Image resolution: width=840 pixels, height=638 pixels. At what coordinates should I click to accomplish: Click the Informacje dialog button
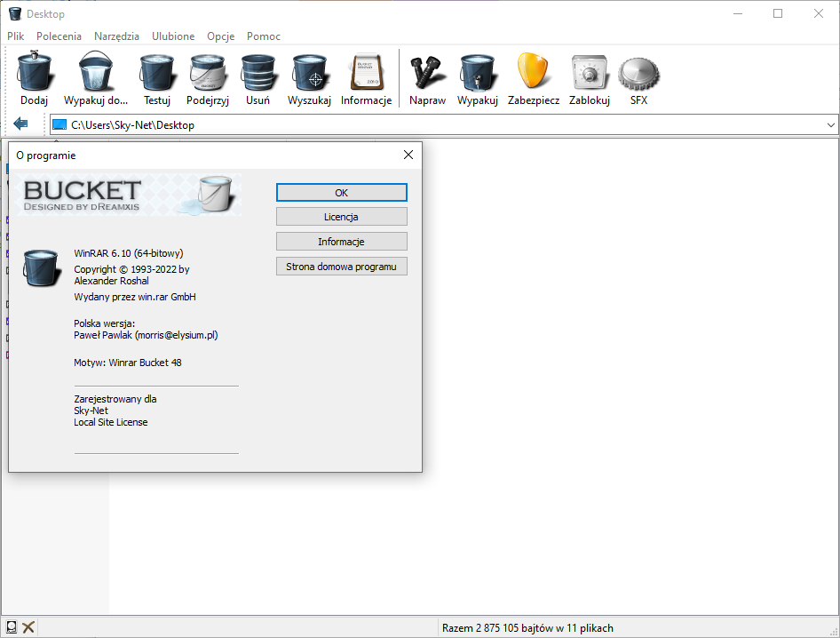click(342, 242)
